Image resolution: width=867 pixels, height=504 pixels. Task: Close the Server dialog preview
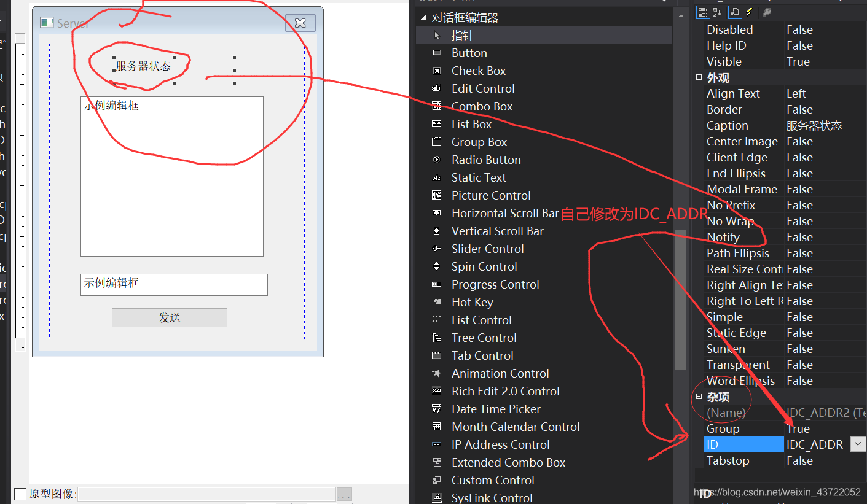click(300, 23)
